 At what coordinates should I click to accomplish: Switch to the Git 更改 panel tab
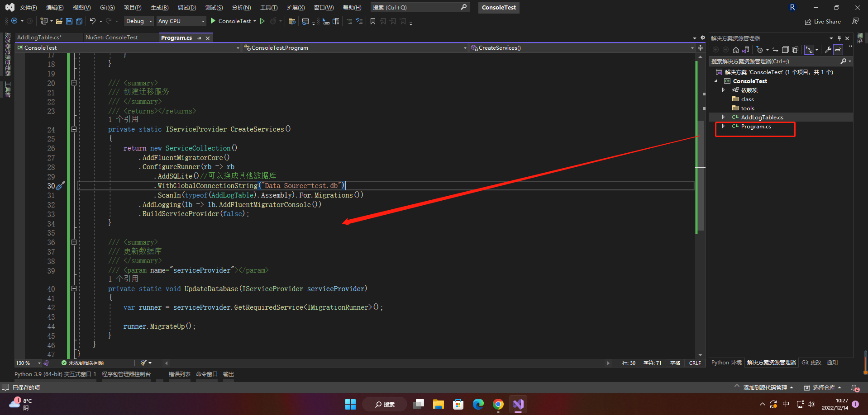coord(811,363)
